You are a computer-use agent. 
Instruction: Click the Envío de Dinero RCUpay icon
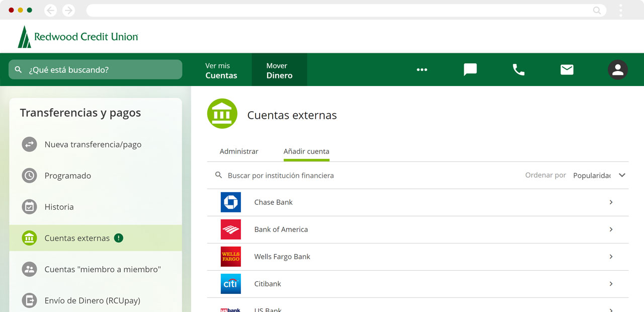click(x=29, y=300)
